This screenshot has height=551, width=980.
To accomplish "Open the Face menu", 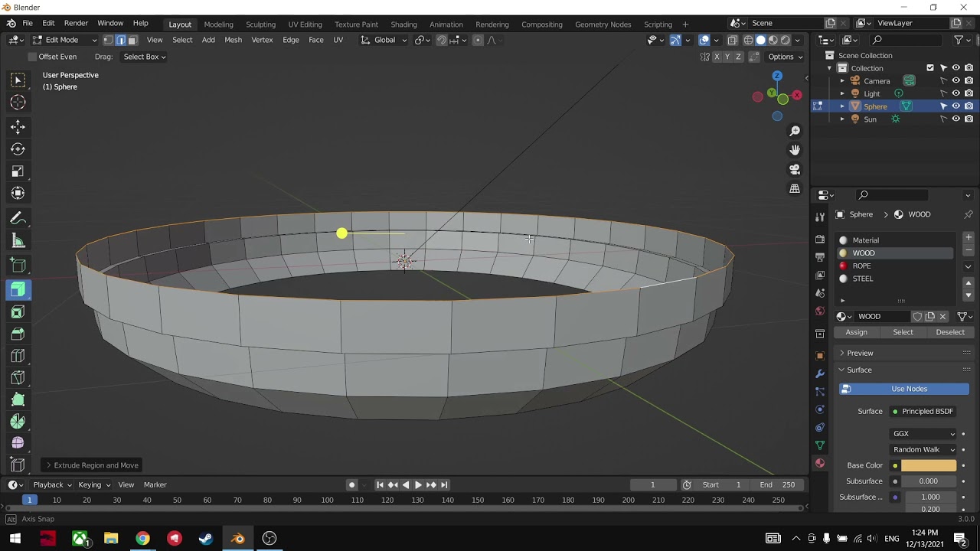I will [315, 40].
